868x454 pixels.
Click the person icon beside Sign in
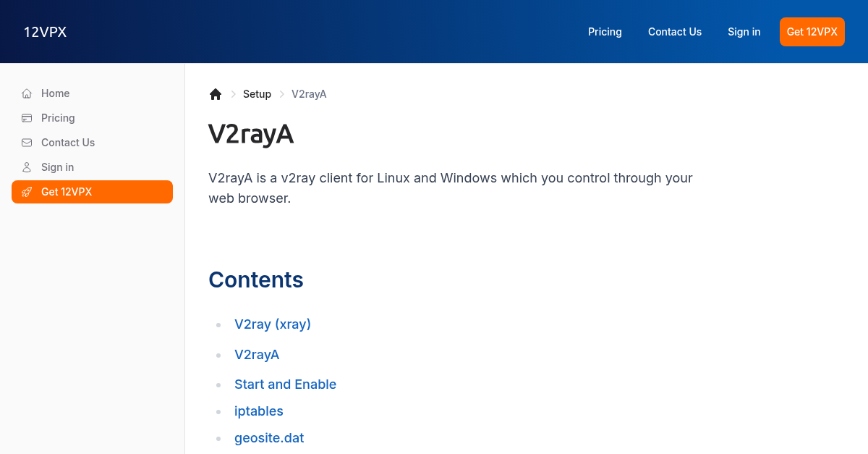coord(27,167)
